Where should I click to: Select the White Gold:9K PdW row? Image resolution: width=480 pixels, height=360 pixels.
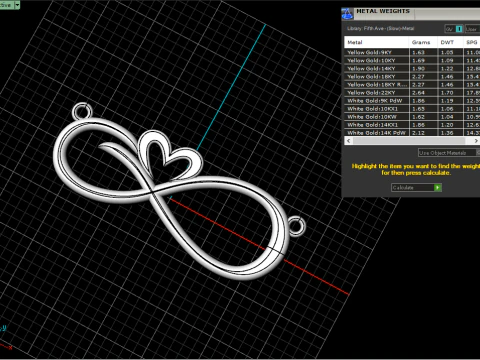point(412,100)
